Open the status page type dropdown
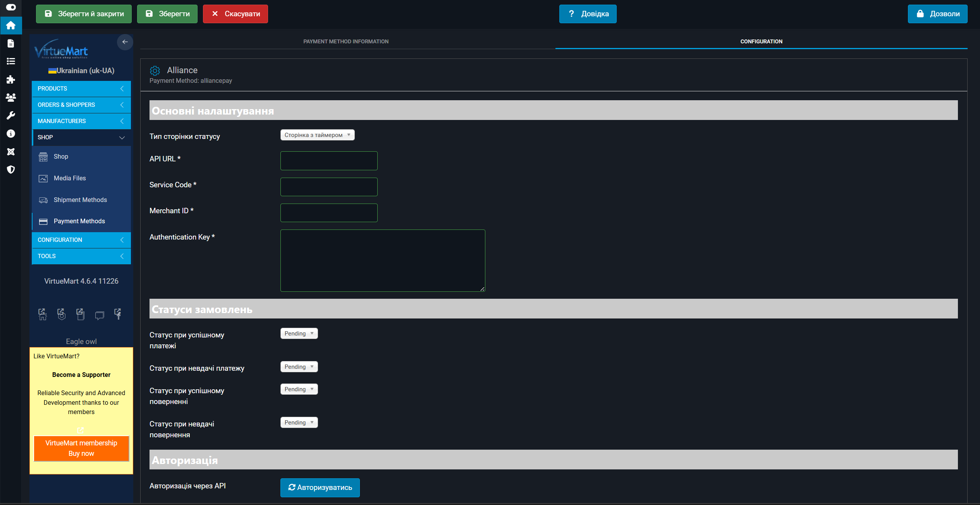980x505 pixels. click(x=317, y=135)
